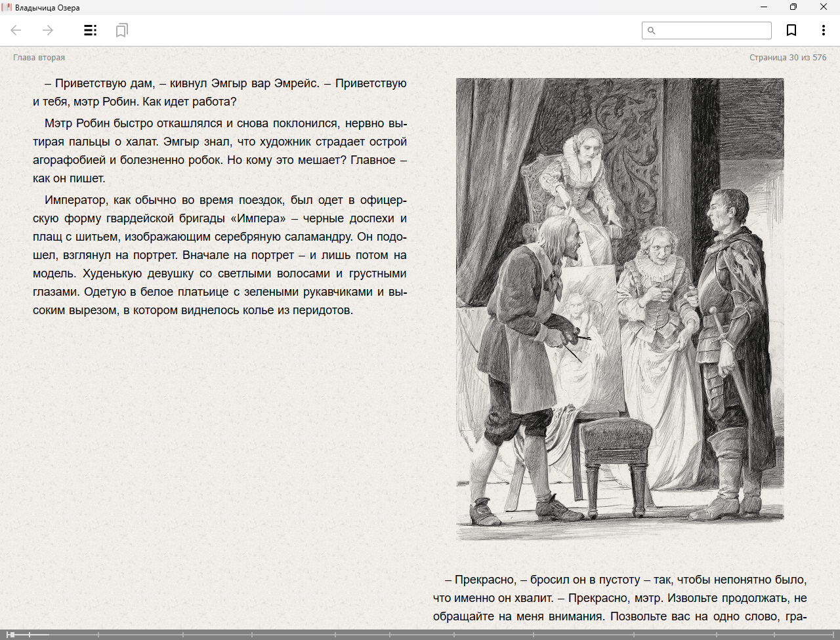The width and height of the screenshot is (840, 640).
Task: Click the 'Глава вторая' chapter heading
Action: tap(39, 58)
